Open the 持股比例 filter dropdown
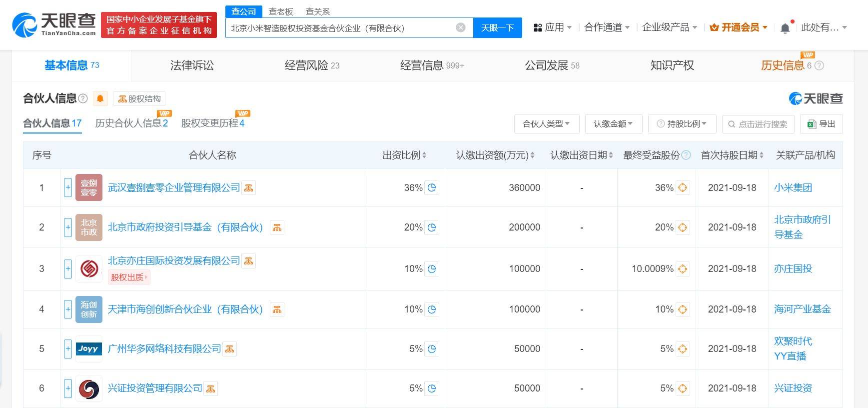Image resolution: width=868 pixels, height=408 pixels. (x=682, y=124)
